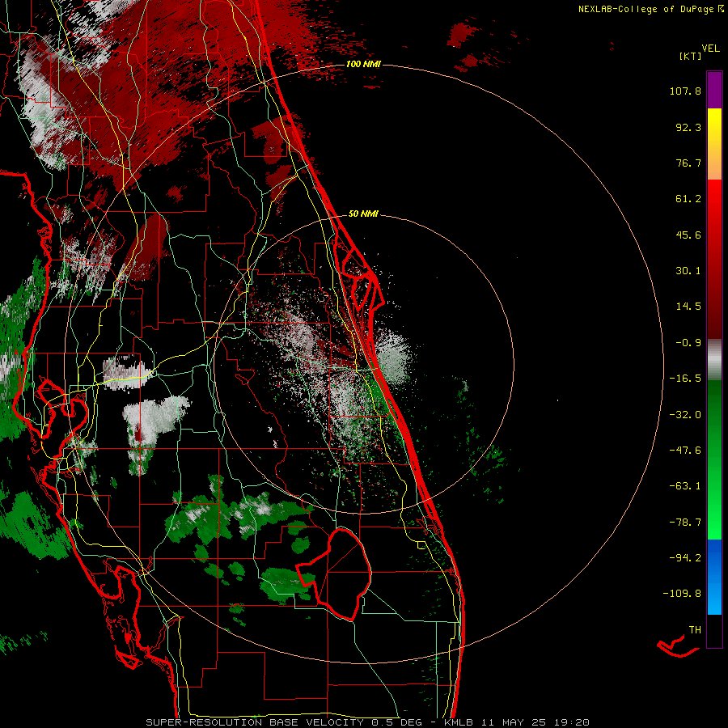Image resolution: width=728 pixels, height=728 pixels.
Task: Click "SUPER-RESOLUTION BASE VELOCITY" in the caption
Action: 255,722
